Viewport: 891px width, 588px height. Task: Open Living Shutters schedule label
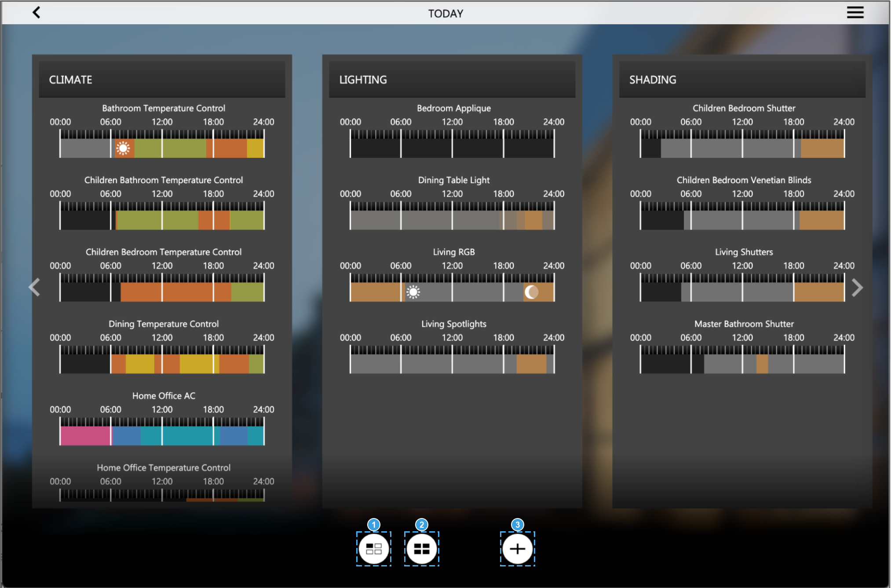coord(744,252)
